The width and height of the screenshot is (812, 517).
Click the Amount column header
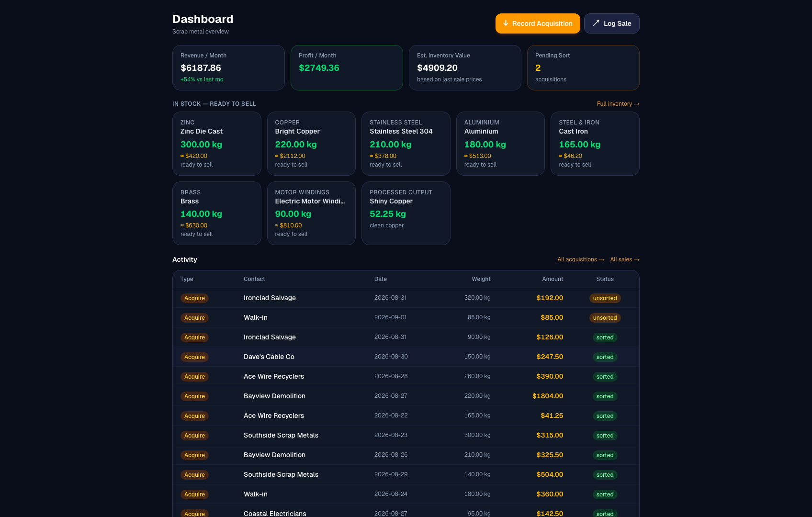click(553, 279)
